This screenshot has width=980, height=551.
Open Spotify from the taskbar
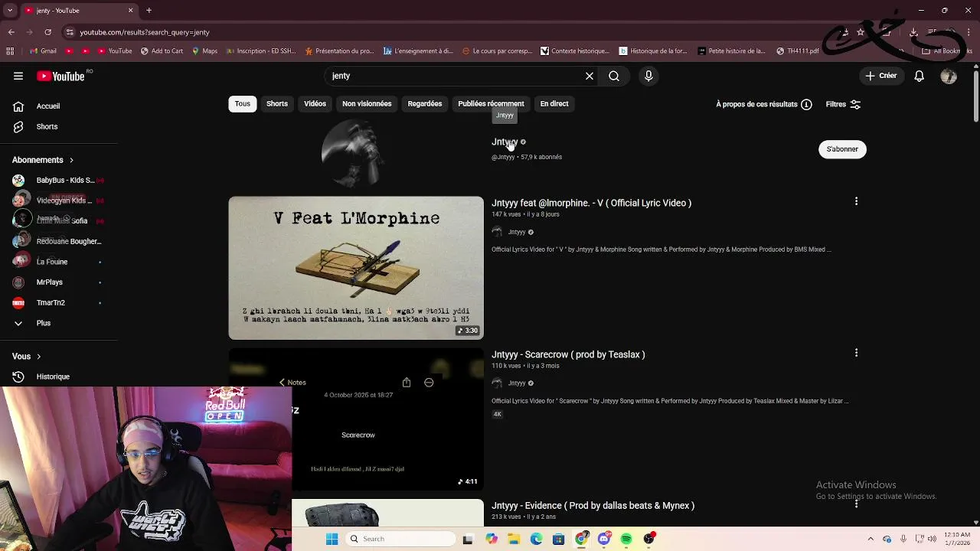(x=626, y=539)
